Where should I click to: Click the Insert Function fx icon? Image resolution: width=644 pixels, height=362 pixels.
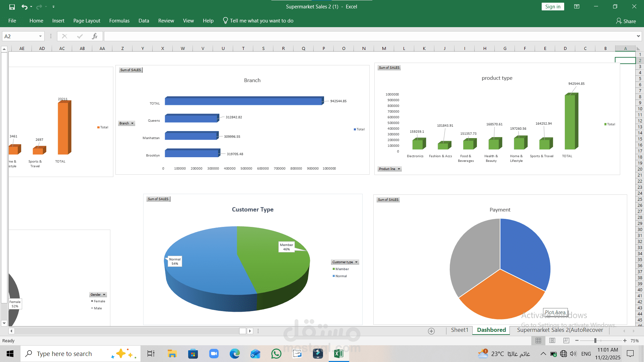coord(95,36)
